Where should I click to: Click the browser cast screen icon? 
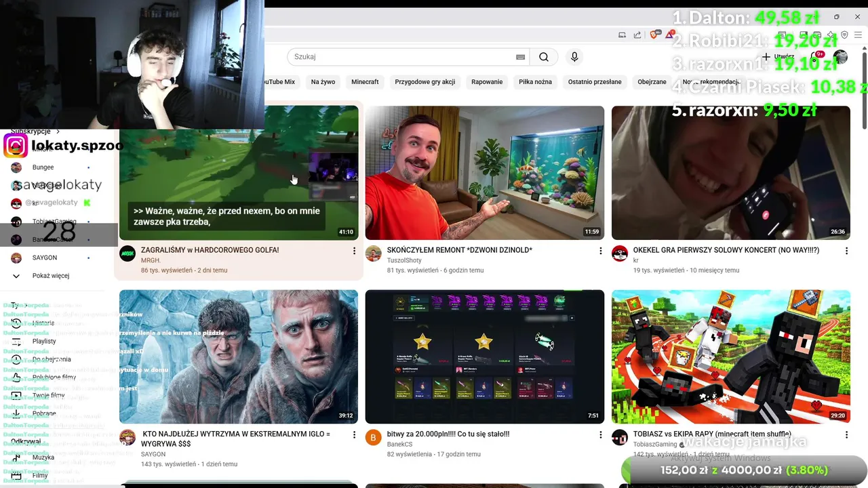click(622, 35)
